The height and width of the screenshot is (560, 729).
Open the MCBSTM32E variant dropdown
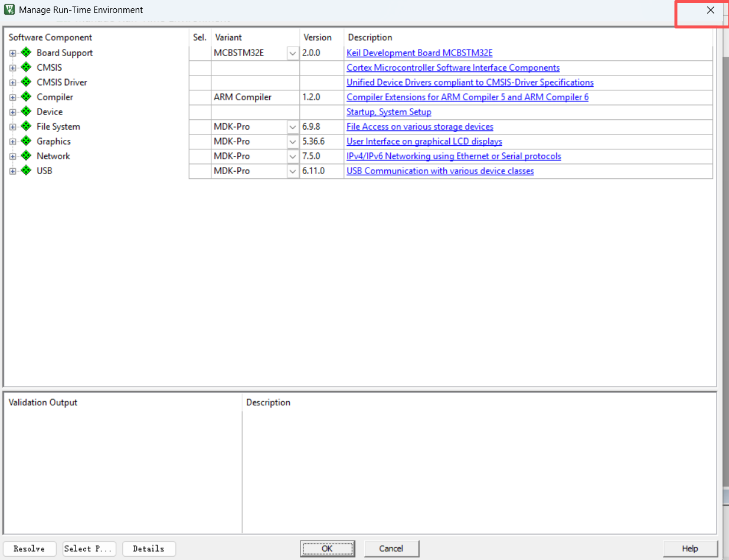(293, 53)
